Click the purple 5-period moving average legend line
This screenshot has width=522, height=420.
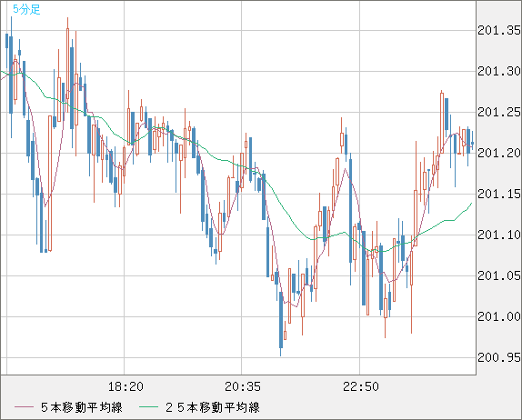(24, 407)
